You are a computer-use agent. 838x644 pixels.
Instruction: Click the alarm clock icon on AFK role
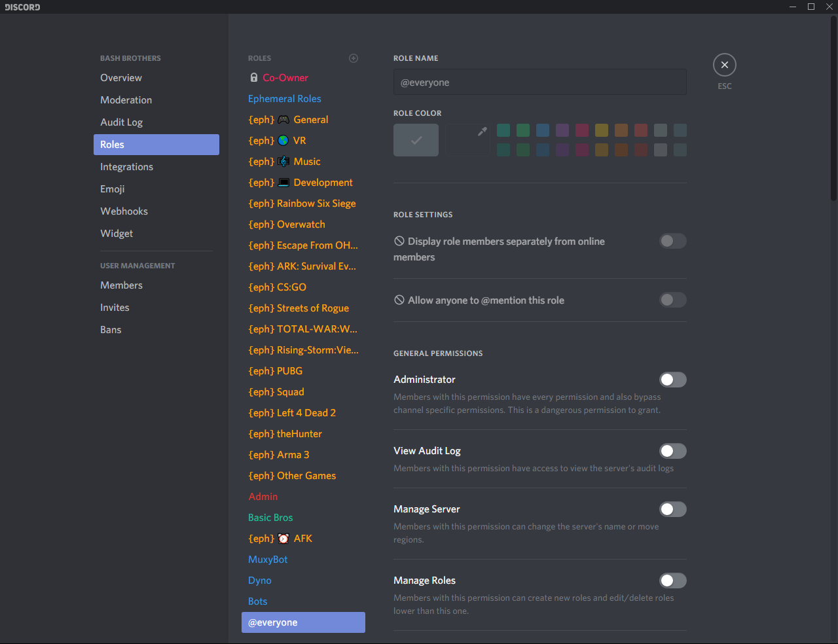coord(283,539)
